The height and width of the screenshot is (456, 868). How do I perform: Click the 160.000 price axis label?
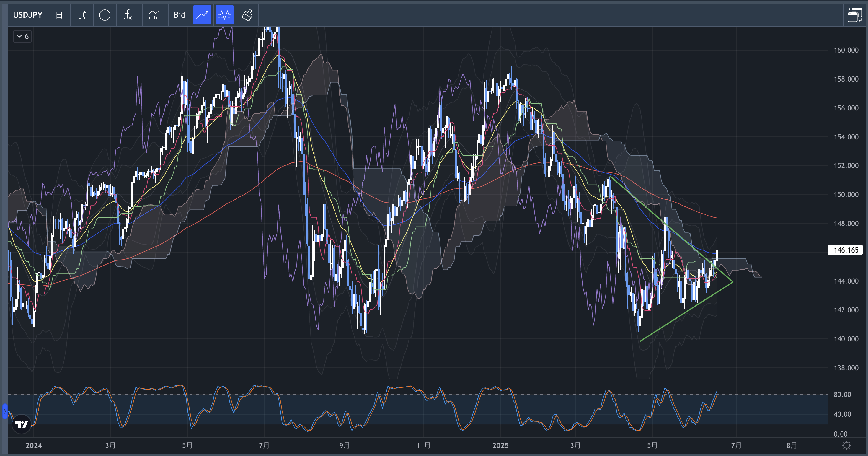846,50
